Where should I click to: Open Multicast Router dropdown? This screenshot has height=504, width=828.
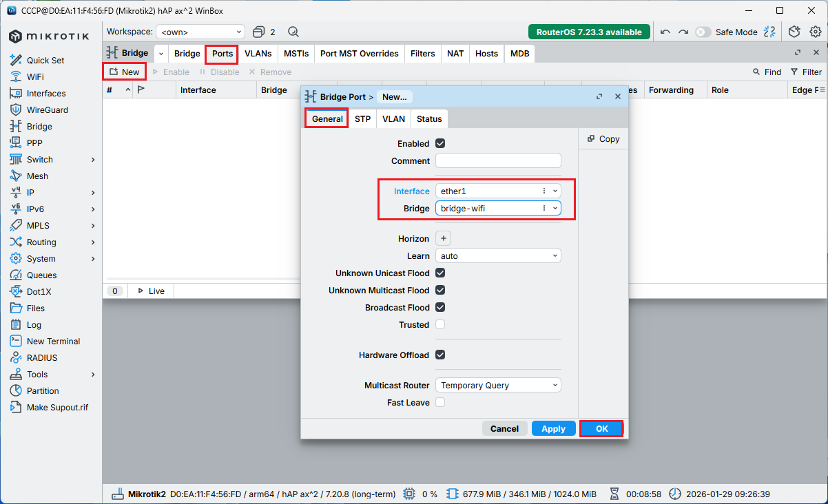point(498,386)
